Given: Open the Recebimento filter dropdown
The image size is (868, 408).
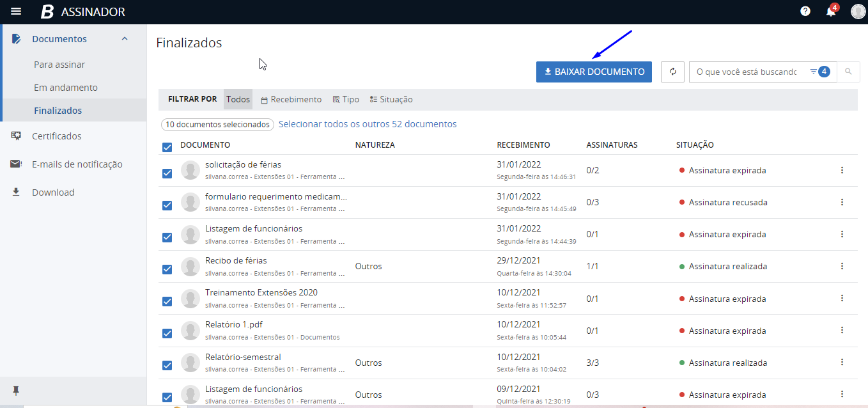Looking at the screenshot, I should click(291, 100).
